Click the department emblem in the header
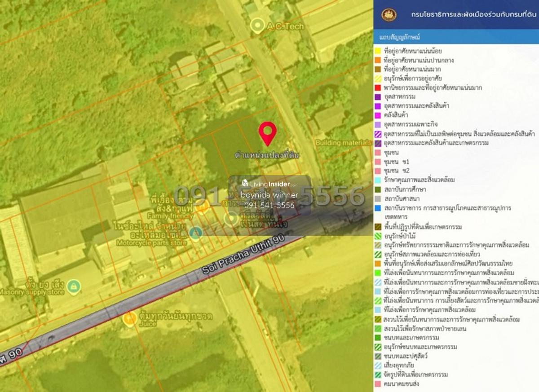This screenshot has height=392, width=539. [x=389, y=15]
